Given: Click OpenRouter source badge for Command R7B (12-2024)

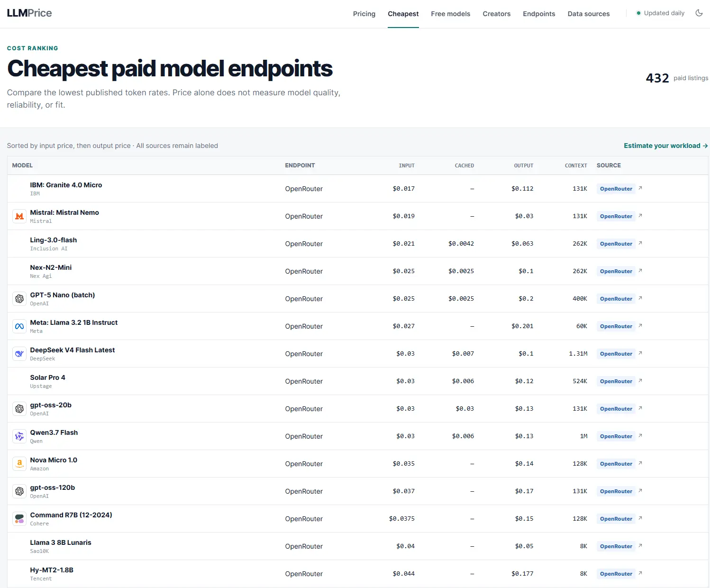Looking at the screenshot, I should click(616, 519).
